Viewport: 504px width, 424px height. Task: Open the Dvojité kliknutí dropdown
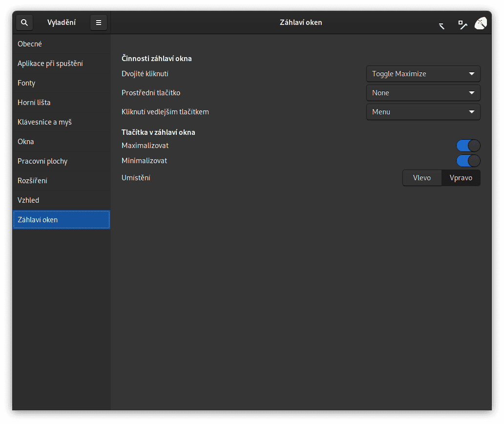tap(423, 74)
